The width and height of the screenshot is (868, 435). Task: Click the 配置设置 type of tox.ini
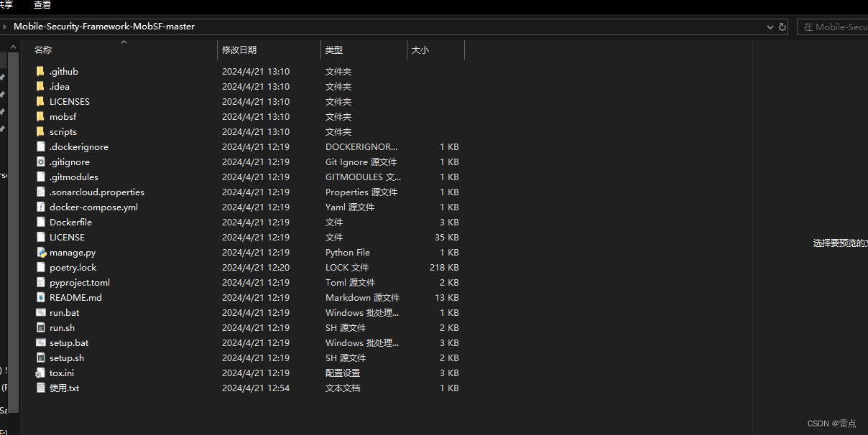[x=343, y=373]
